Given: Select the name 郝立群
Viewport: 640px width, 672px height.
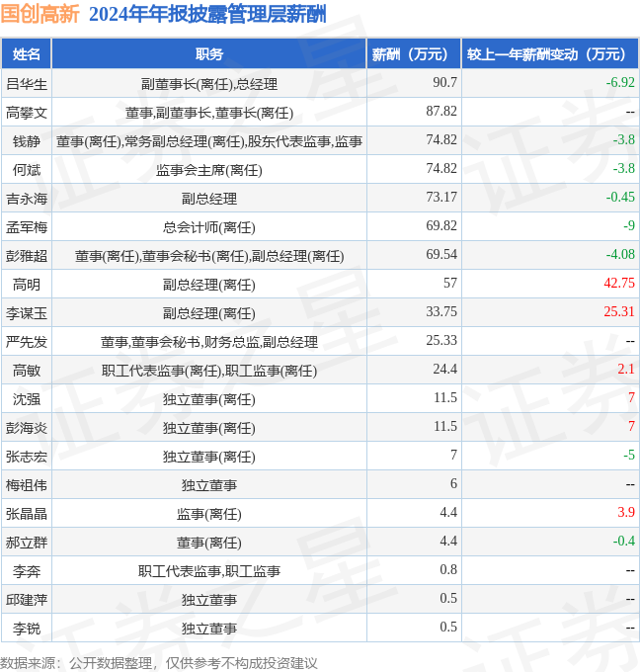Looking at the screenshot, I should [x=26, y=543].
